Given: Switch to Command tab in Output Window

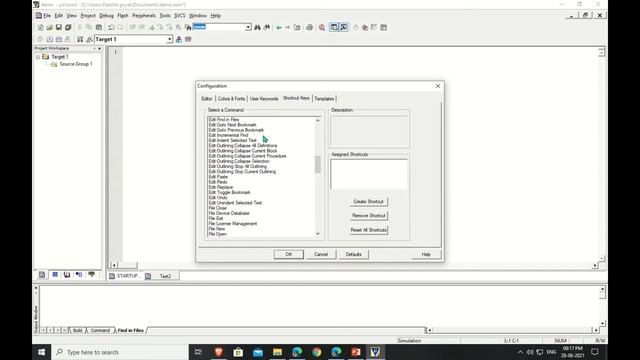Looking at the screenshot, I should point(100,330).
